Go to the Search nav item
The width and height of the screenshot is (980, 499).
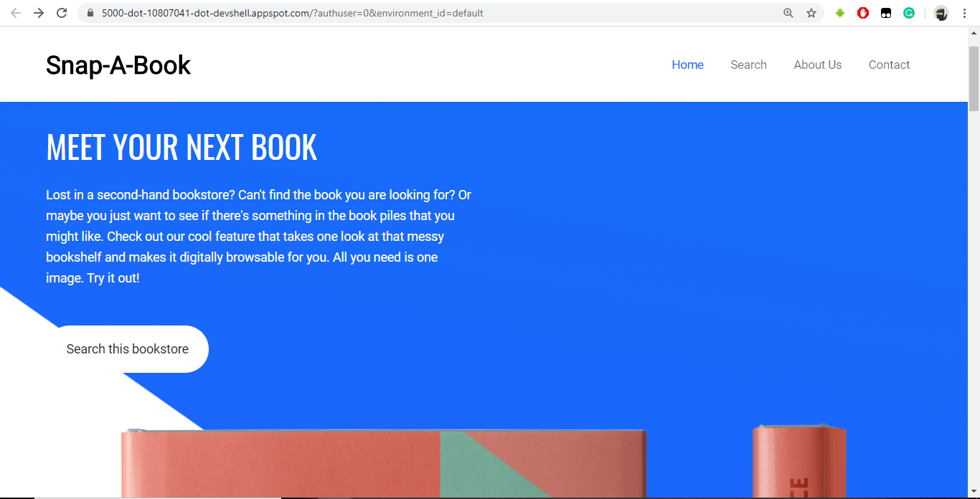point(748,65)
